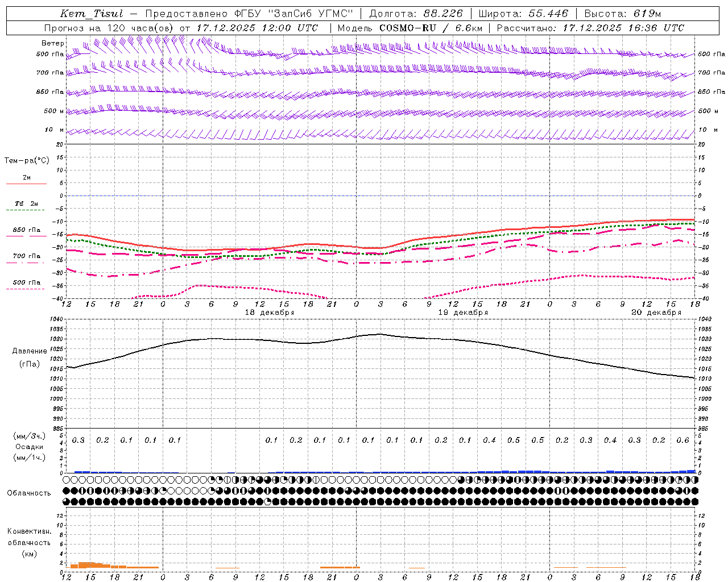This screenshot has width=728, height=582.
Task: Select the Тем-ра(°C) axis title
Action: coord(27,161)
